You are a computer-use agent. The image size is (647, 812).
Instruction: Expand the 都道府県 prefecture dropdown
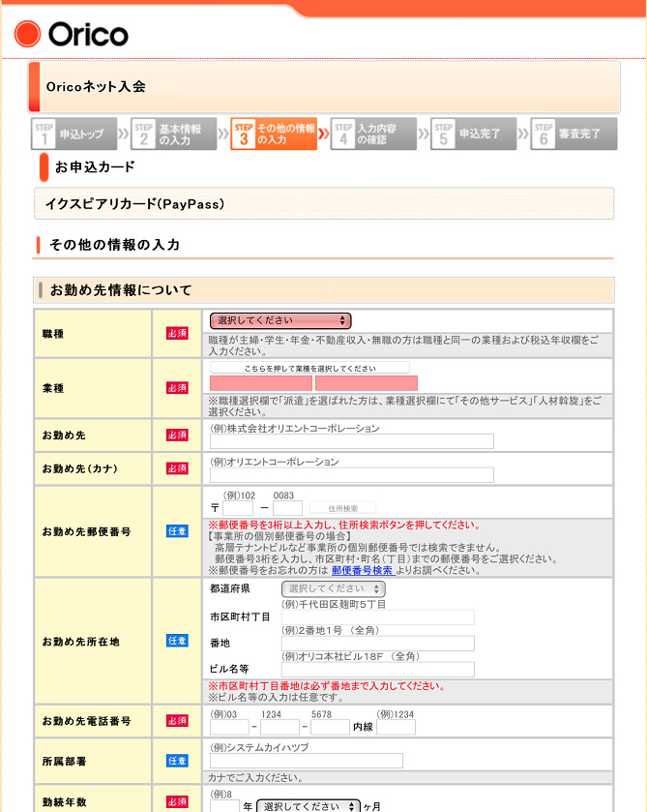click(334, 588)
